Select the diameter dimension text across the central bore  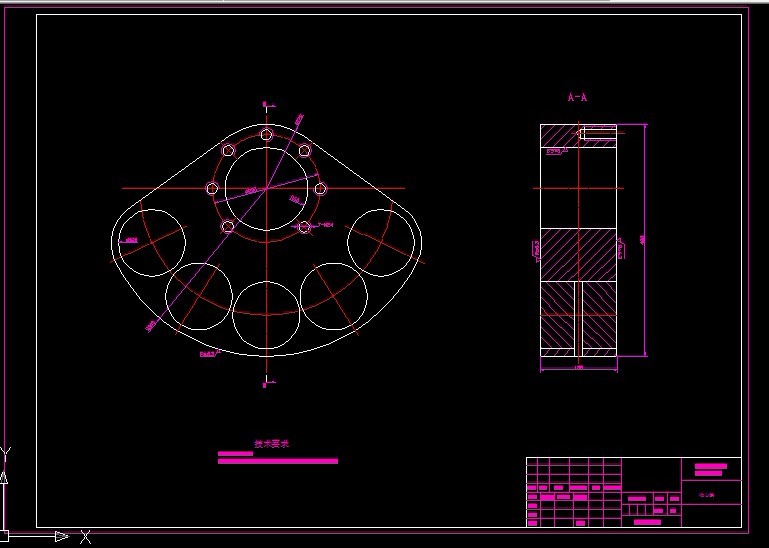pos(251,190)
